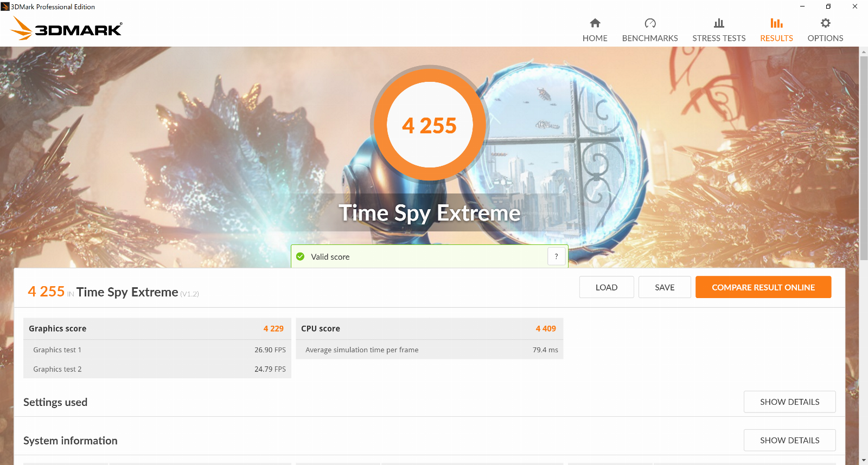Screen dimensions: 868x465
Task: Click the System information heading
Action: [x=71, y=441]
